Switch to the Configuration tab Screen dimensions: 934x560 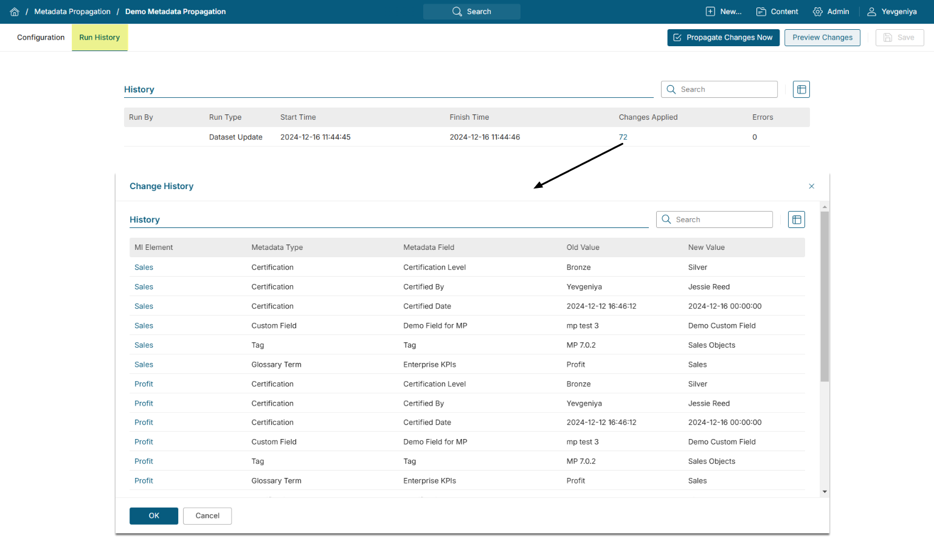pyautogui.click(x=41, y=38)
